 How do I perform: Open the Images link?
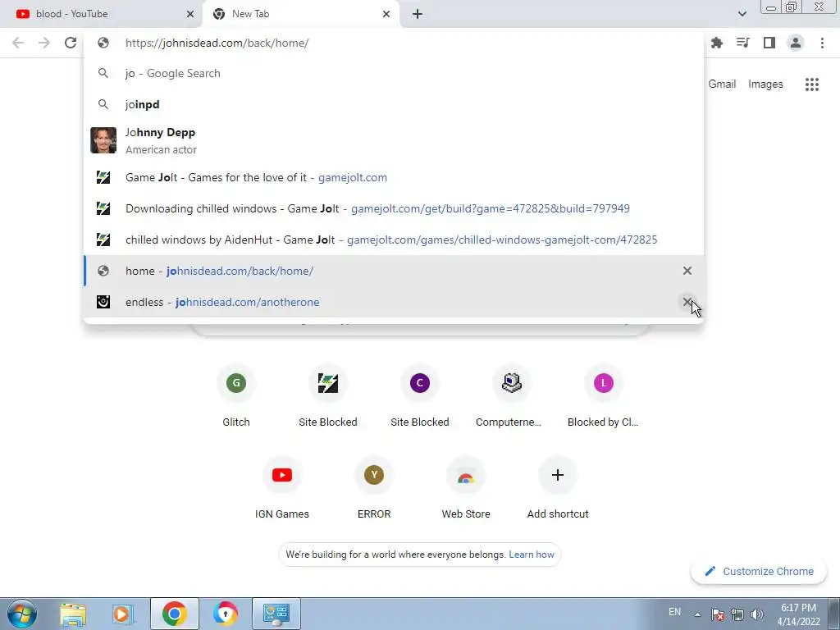click(x=765, y=84)
